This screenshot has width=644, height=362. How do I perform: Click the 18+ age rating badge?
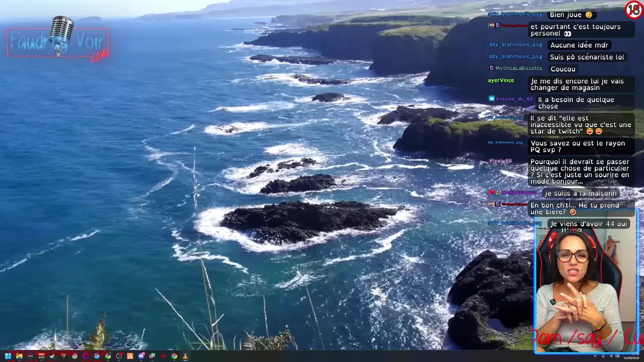[633, 10]
